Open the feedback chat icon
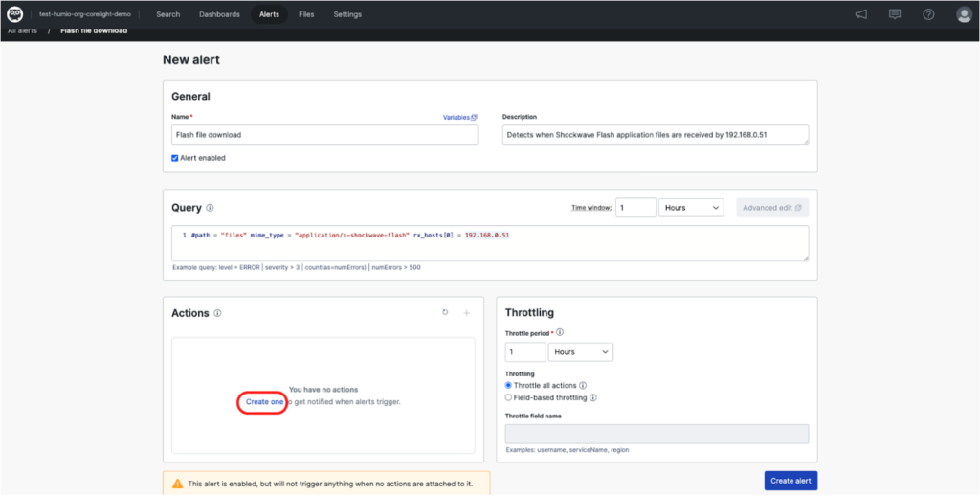The width and height of the screenshot is (980, 496). click(895, 14)
